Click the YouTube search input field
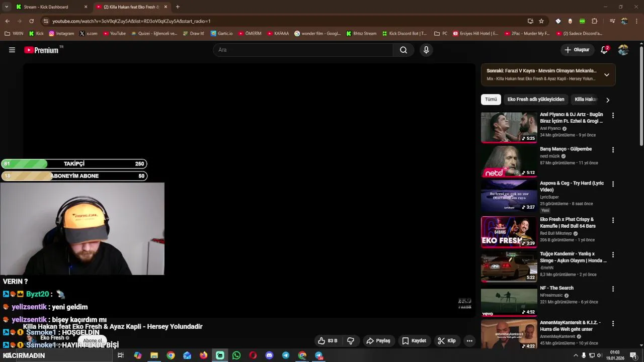Viewport: 644px width, 362px height. [303, 50]
